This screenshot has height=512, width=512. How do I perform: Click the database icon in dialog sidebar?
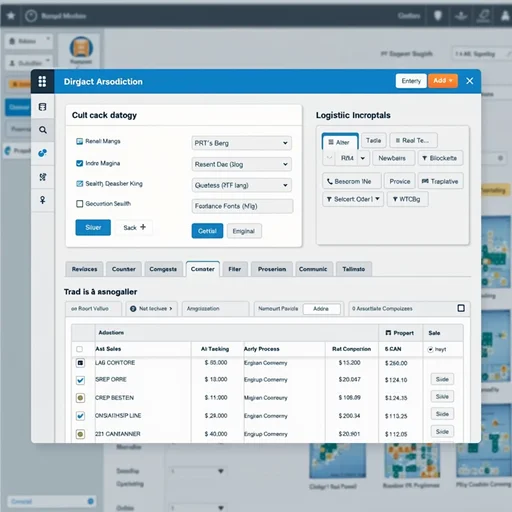point(42,107)
